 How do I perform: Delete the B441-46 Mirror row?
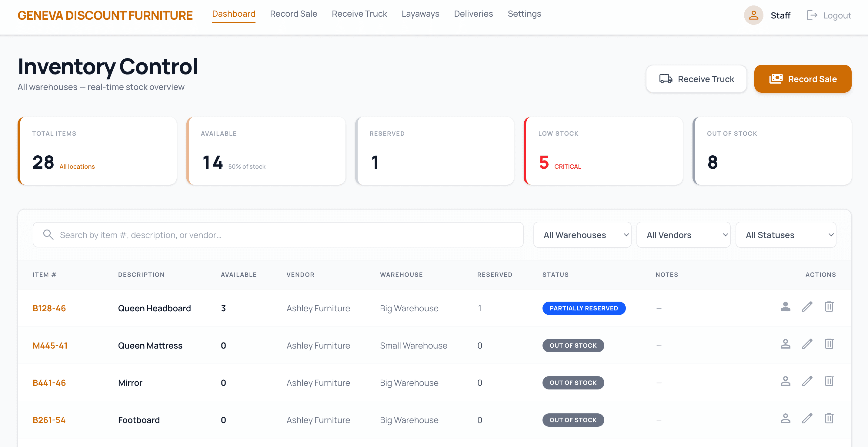[x=829, y=381]
